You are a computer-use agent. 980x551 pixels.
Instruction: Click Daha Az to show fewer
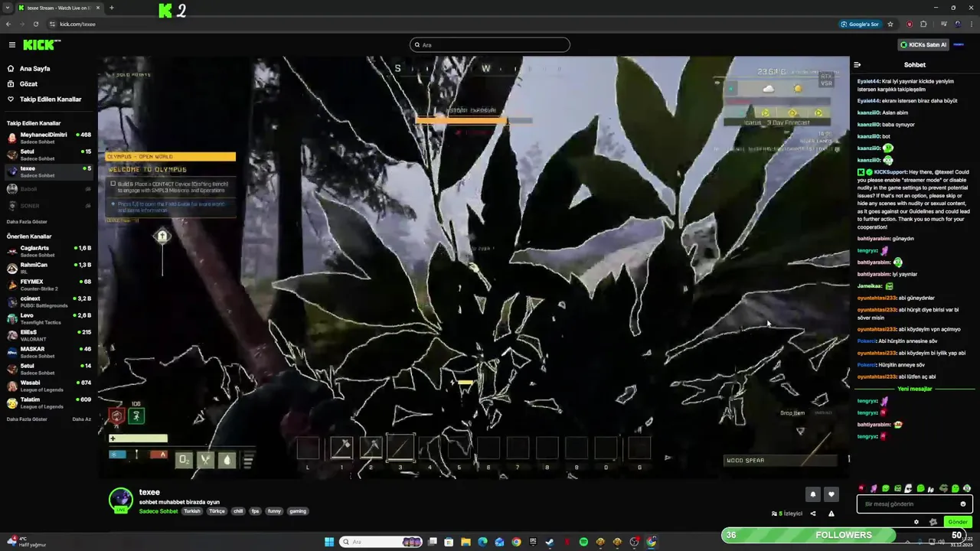[81, 419]
